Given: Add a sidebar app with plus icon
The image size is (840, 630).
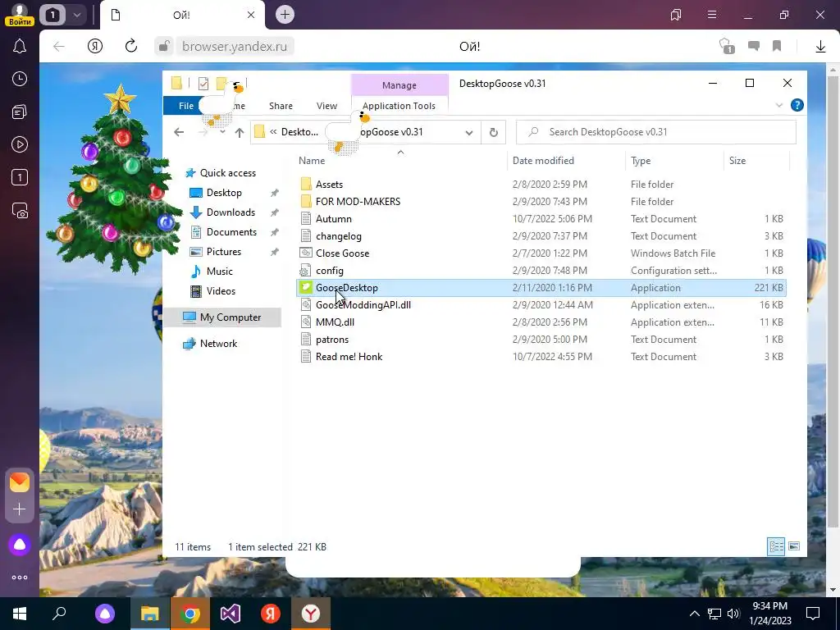Looking at the screenshot, I should pyautogui.click(x=20, y=509).
